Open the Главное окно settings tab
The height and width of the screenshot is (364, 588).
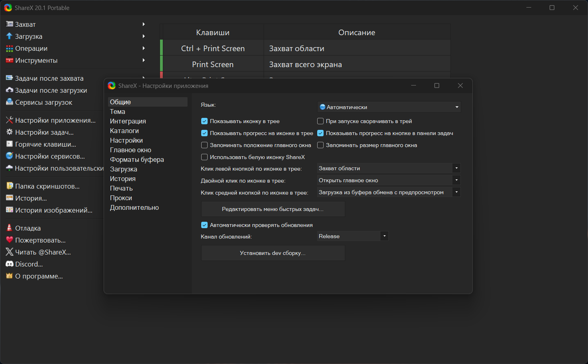[148, 150]
